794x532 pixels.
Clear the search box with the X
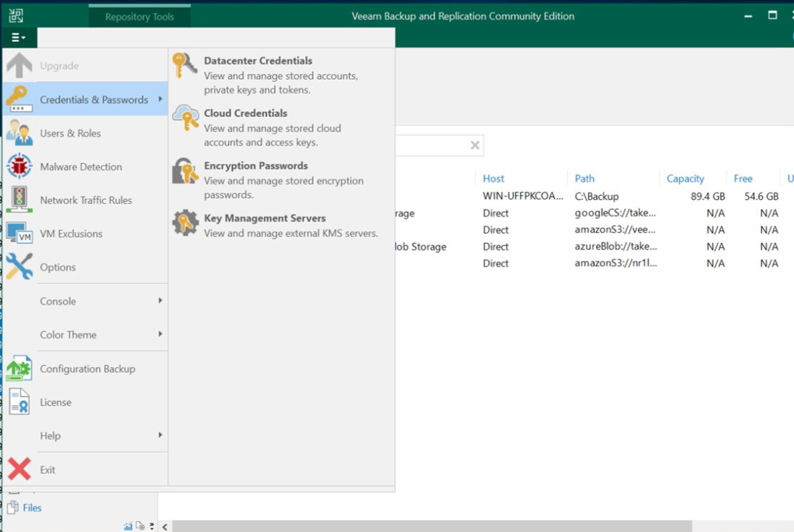point(474,145)
